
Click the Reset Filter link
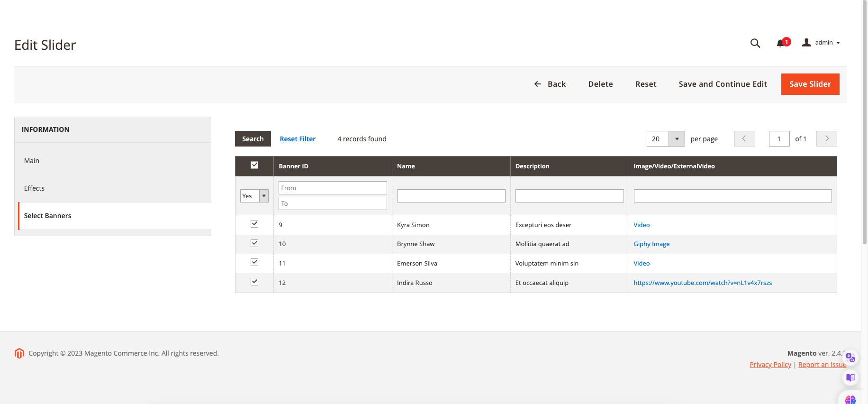tap(298, 139)
